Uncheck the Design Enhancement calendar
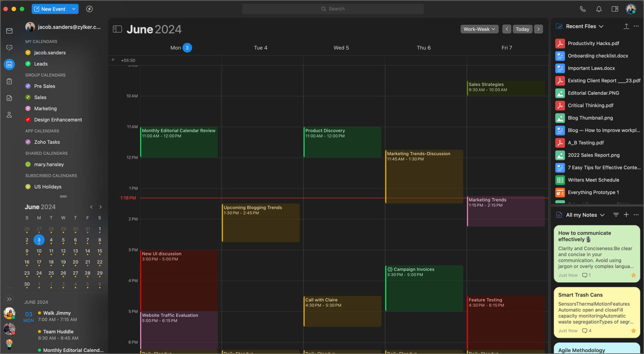644x354 pixels. 28,120
